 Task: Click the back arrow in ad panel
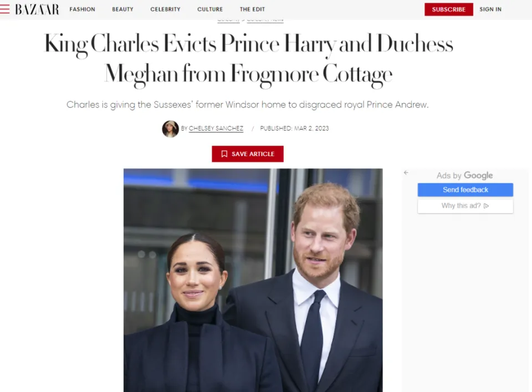(406, 173)
